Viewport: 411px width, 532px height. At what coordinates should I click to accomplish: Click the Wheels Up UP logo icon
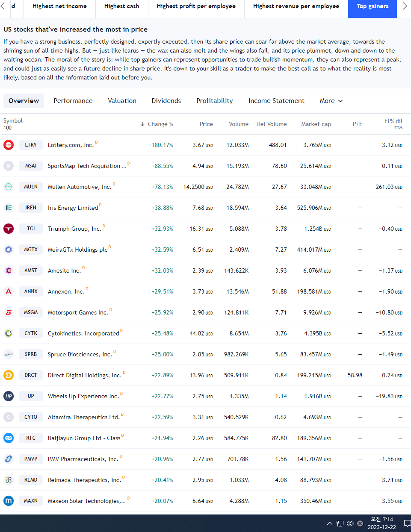[x=9, y=396]
